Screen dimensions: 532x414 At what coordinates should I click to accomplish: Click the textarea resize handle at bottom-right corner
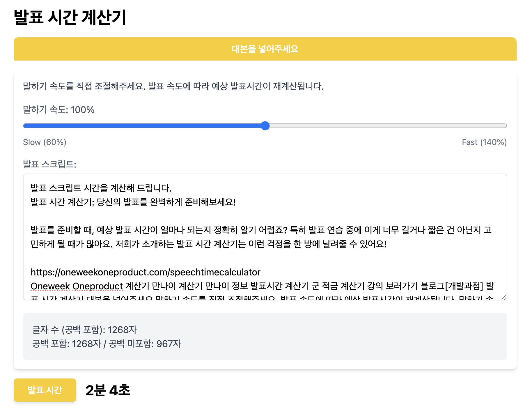(504, 298)
